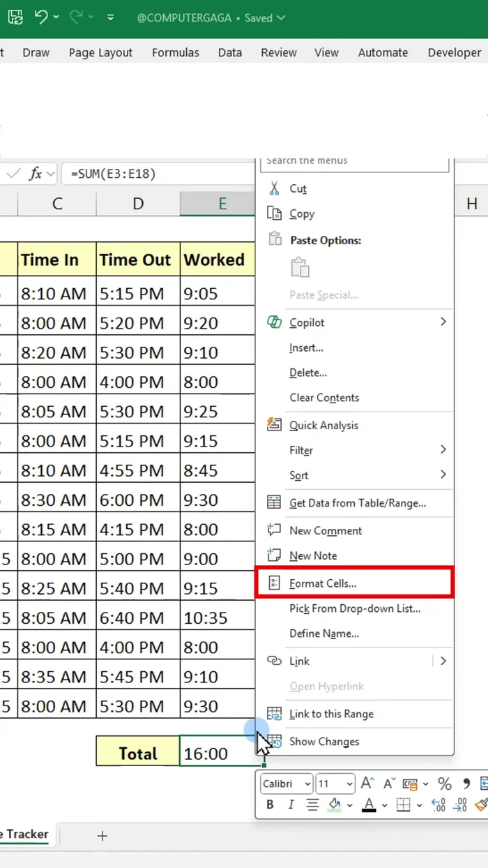This screenshot has width=488, height=868.
Task: Select Clear Contents
Action: tap(355, 398)
